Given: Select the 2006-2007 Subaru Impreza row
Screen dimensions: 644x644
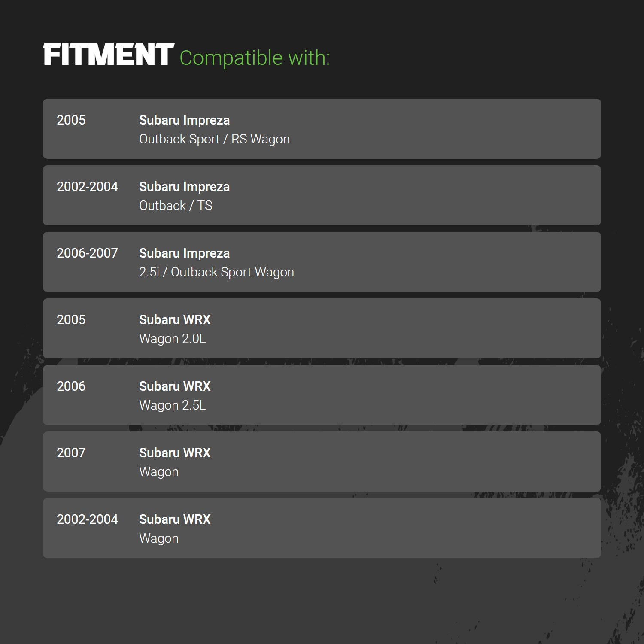Looking at the screenshot, I should click(x=322, y=262).
